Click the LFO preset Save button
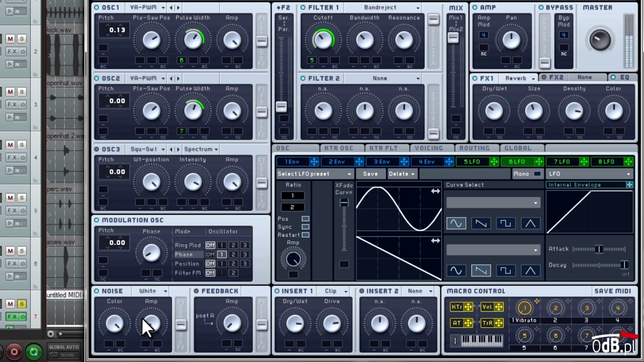Image resolution: width=644 pixels, height=362 pixels. [x=370, y=174]
